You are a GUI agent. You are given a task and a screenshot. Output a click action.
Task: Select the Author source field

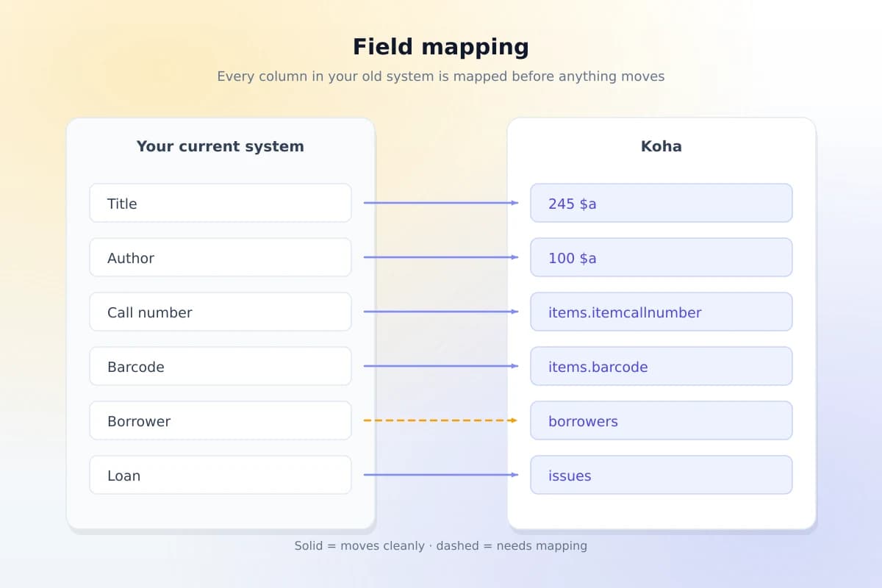pyautogui.click(x=220, y=257)
